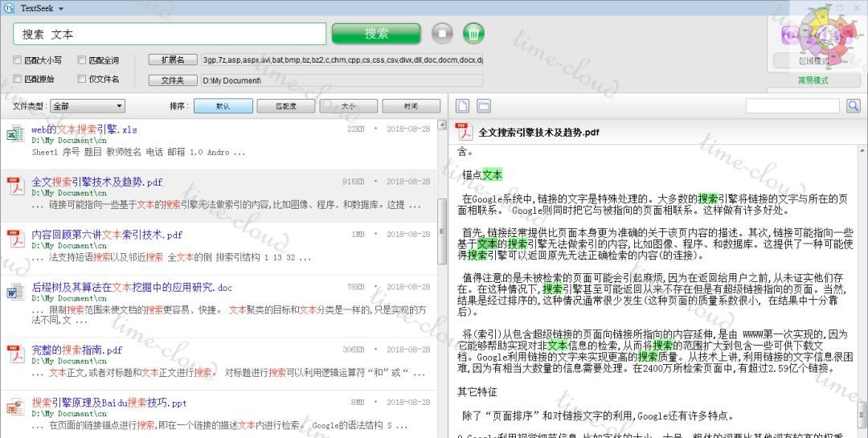Viewport: 868px width, 438px height.
Task: Open the TextSeek title dropdown arrow
Action: (61, 9)
